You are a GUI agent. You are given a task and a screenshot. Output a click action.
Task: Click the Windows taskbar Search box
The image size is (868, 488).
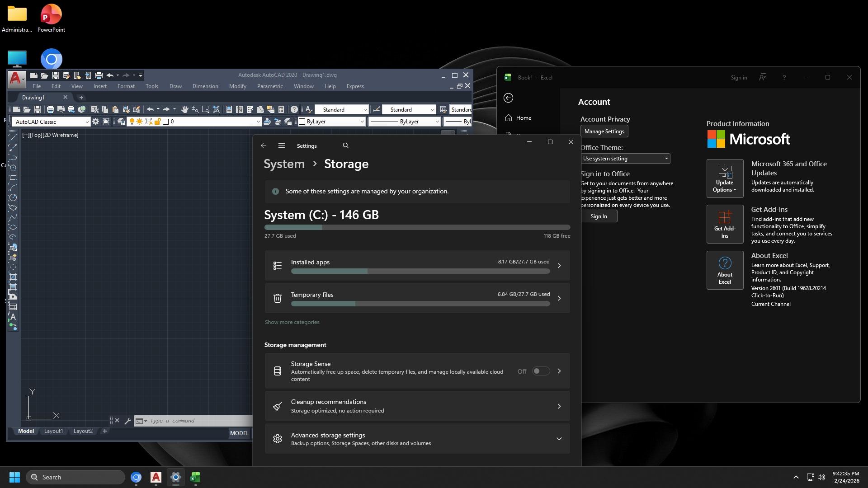tap(75, 477)
